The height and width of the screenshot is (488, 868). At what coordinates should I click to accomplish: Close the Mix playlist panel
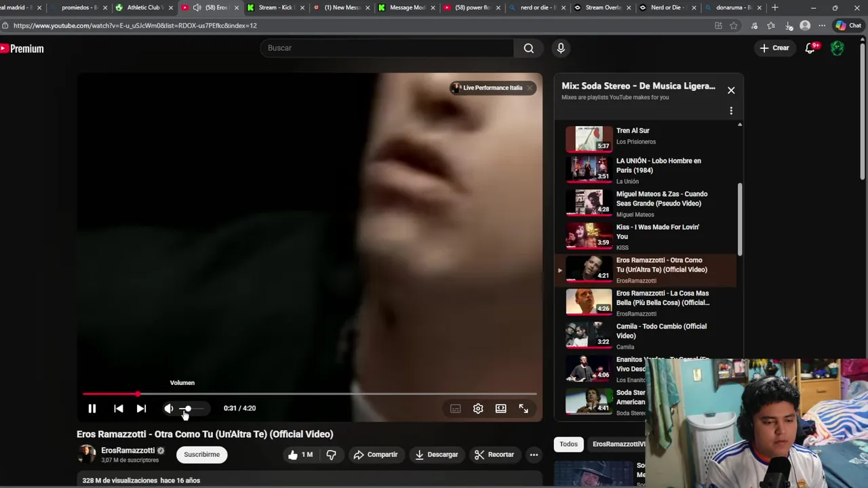(x=731, y=90)
